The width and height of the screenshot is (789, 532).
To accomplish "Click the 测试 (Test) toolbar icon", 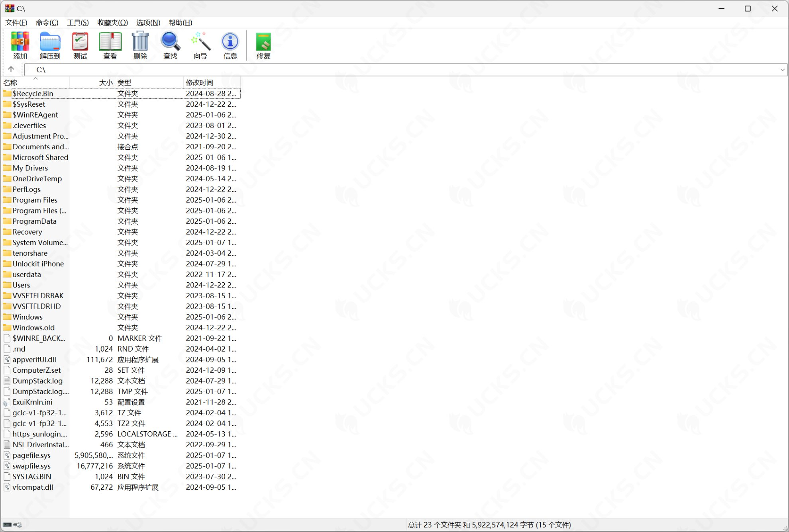I will coord(80,45).
